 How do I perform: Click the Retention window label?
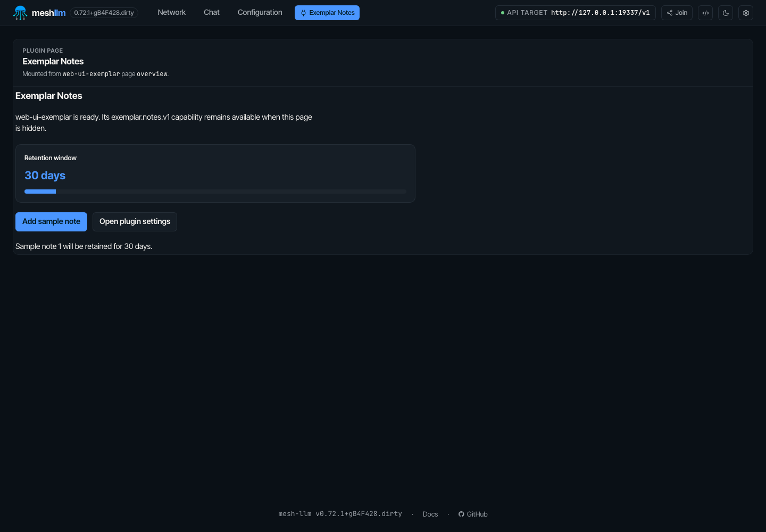click(x=51, y=158)
